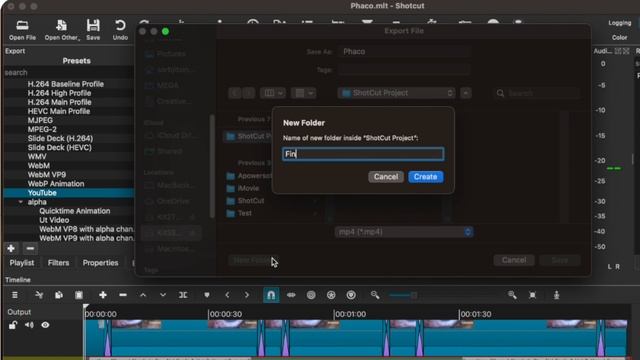Image resolution: width=640 pixels, height=360 pixels.
Task: Click the timeline Lift up-chevron icon
Action: coord(143,295)
